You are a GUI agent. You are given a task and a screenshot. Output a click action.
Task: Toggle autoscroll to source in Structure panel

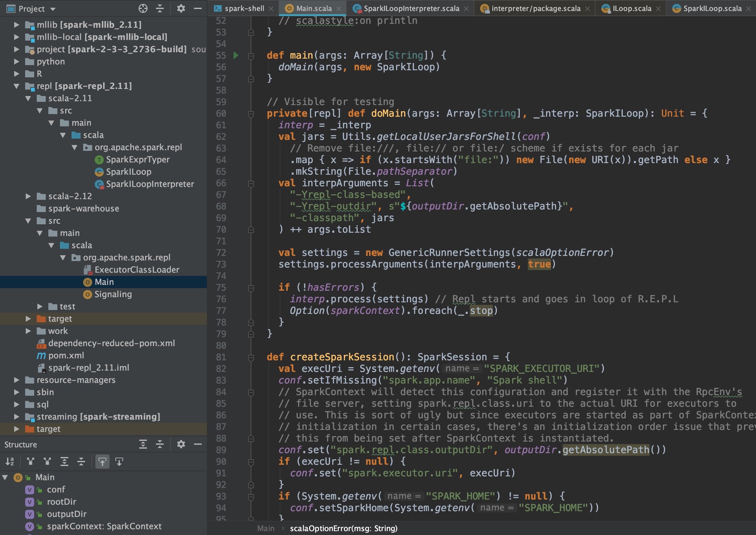coord(102,462)
